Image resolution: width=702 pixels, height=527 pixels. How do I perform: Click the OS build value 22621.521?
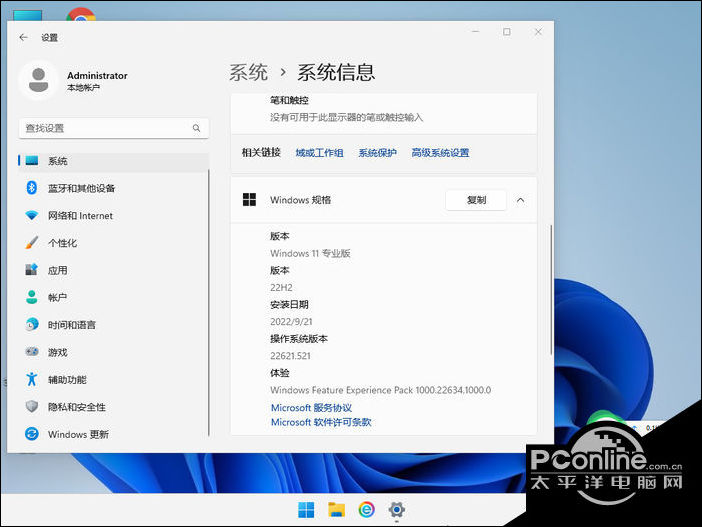pyautogui.click(x=290, y=356)
